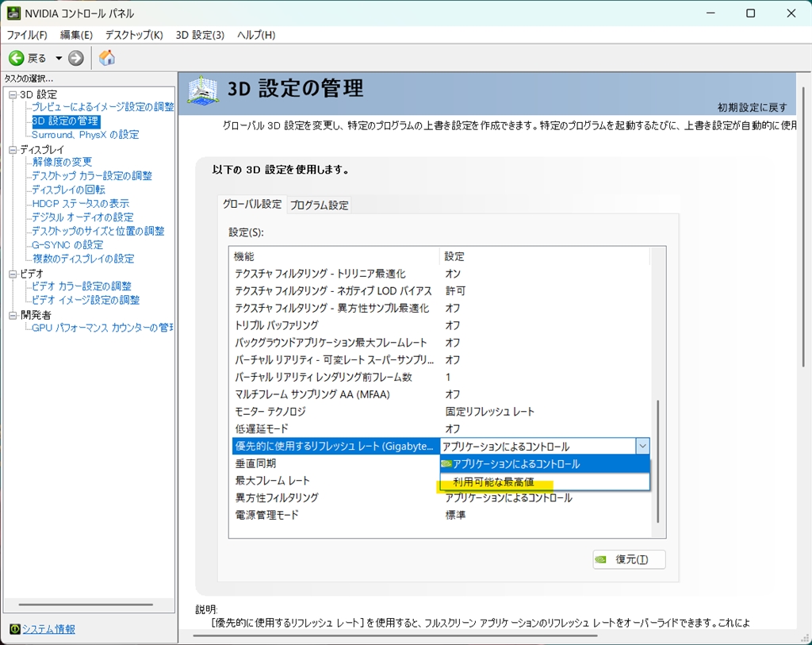Open プレビューによるイメージ設定の調整
Viewport: 812px width, 645px height.
pyautogui.click(x=102, y=107)
